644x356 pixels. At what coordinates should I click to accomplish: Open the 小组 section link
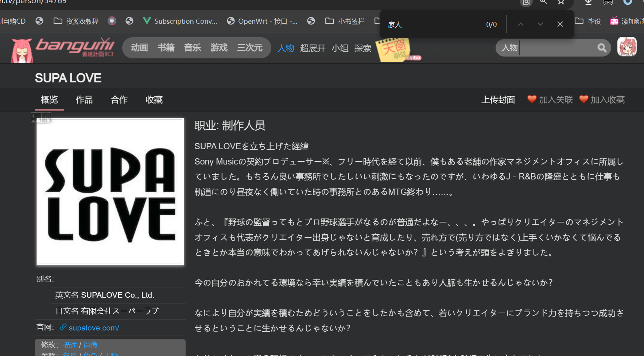click(x=340, y=48)
